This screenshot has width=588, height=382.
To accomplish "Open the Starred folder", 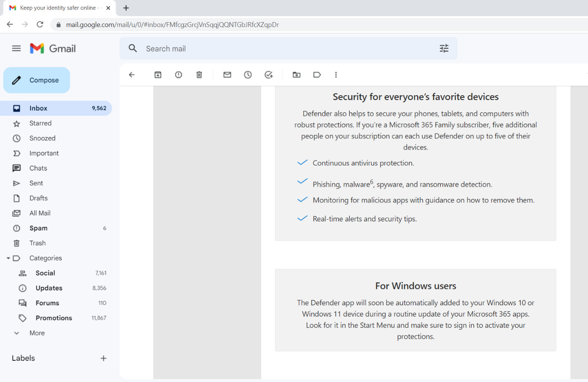I will 56,123.
